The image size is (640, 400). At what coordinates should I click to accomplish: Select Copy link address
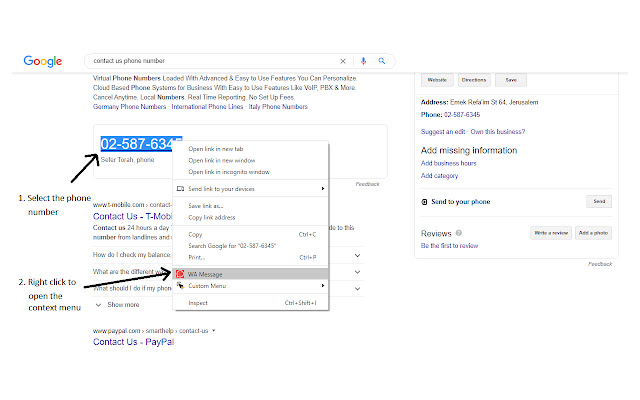point(212,217)
